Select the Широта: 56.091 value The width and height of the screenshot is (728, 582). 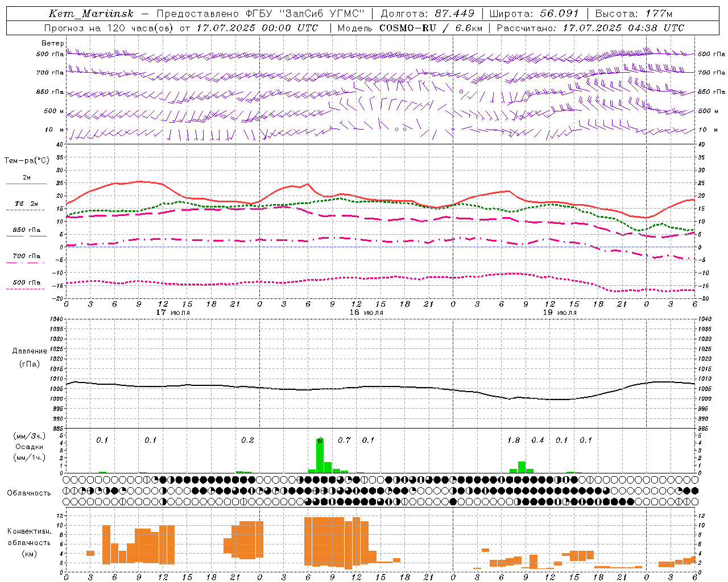[534, 14]
